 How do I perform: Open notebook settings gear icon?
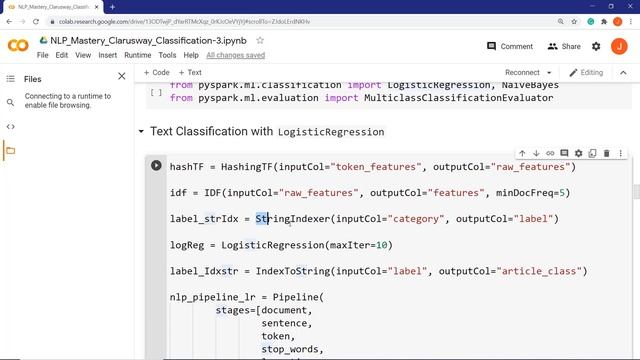pos(596,47)
